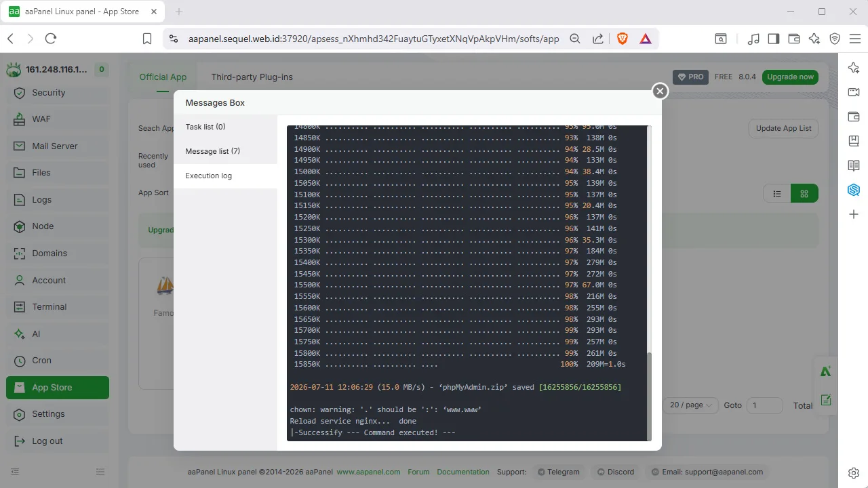
Task: Open site information icon in address bar
Action: click(x=174, y=39)
